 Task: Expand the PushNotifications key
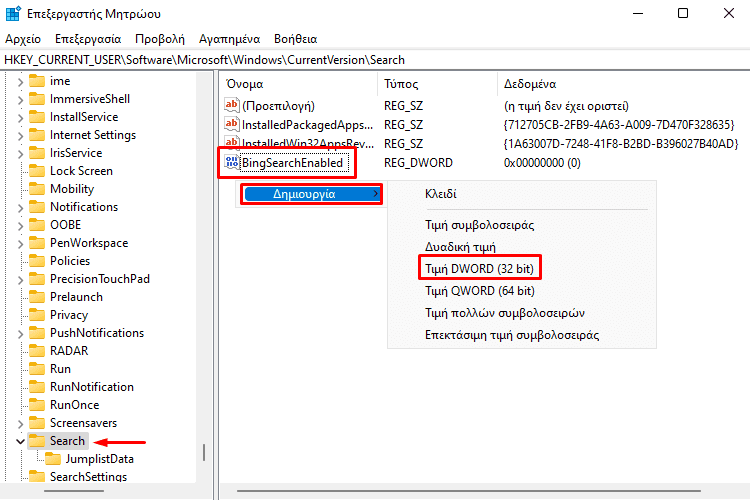click(x=20, y=334)
